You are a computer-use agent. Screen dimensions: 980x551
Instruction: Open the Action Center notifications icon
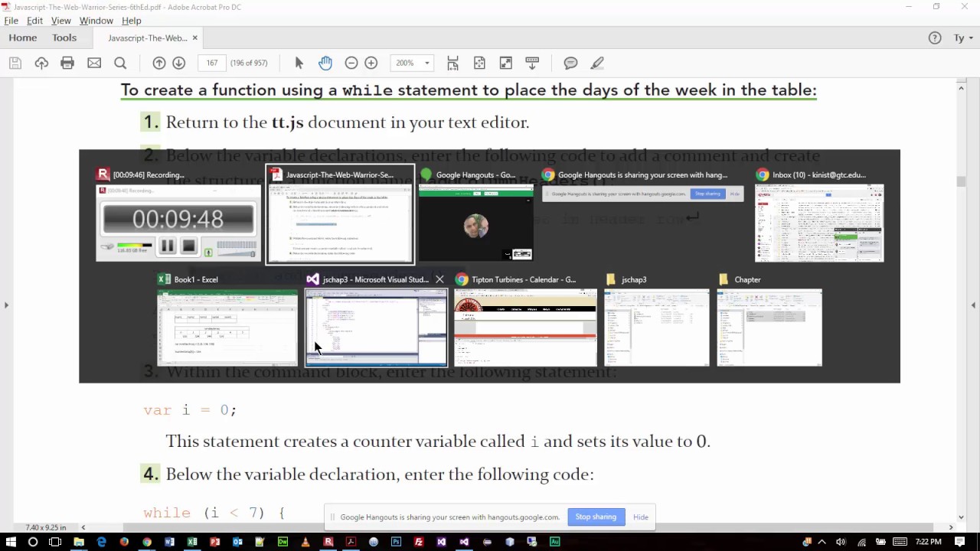960,542
